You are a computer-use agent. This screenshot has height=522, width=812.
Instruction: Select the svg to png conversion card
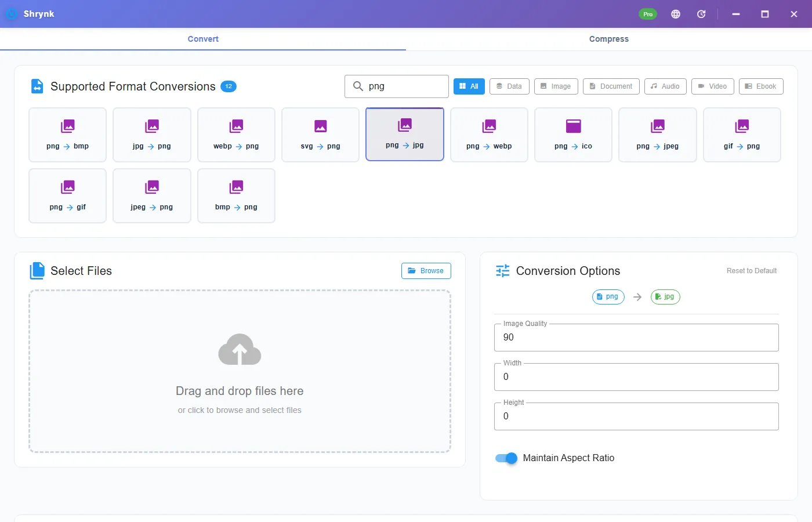pyautogui.click(x=321, y=135)
